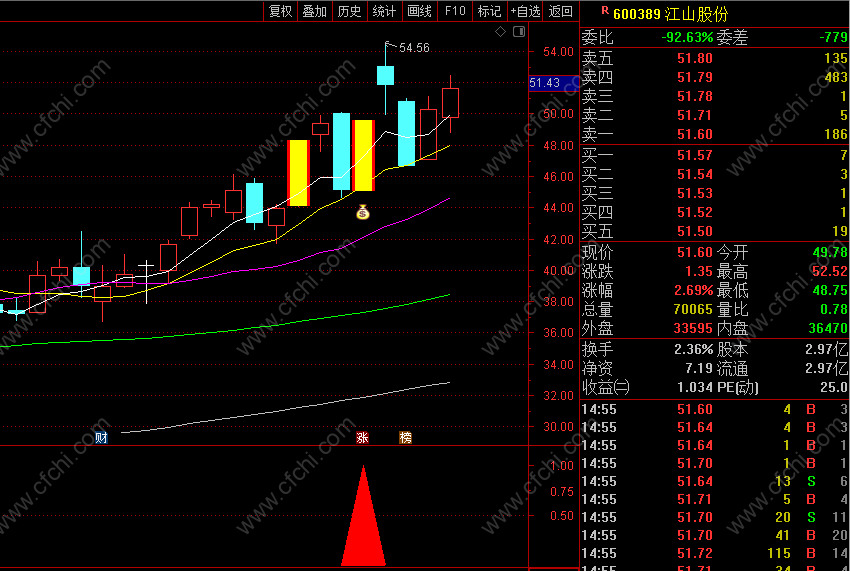
Task: Click the 换手 value 2.36%
Action: click(693, 349)
